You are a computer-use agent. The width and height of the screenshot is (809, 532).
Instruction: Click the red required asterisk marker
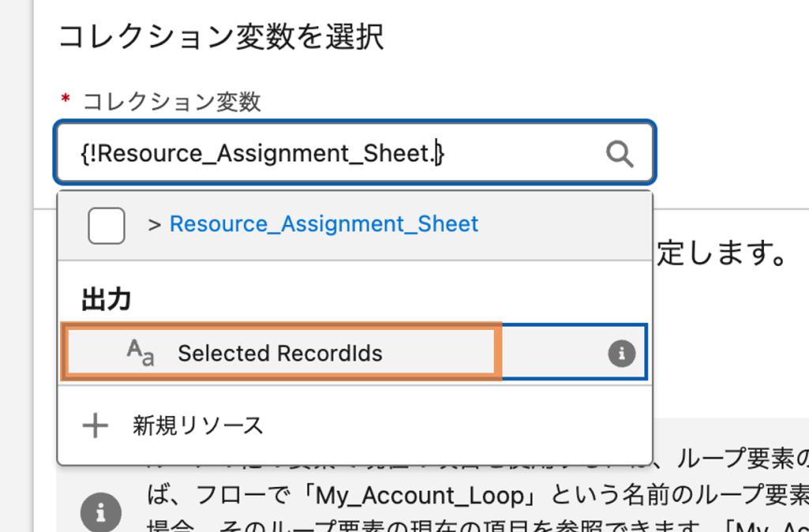(66, 100)
